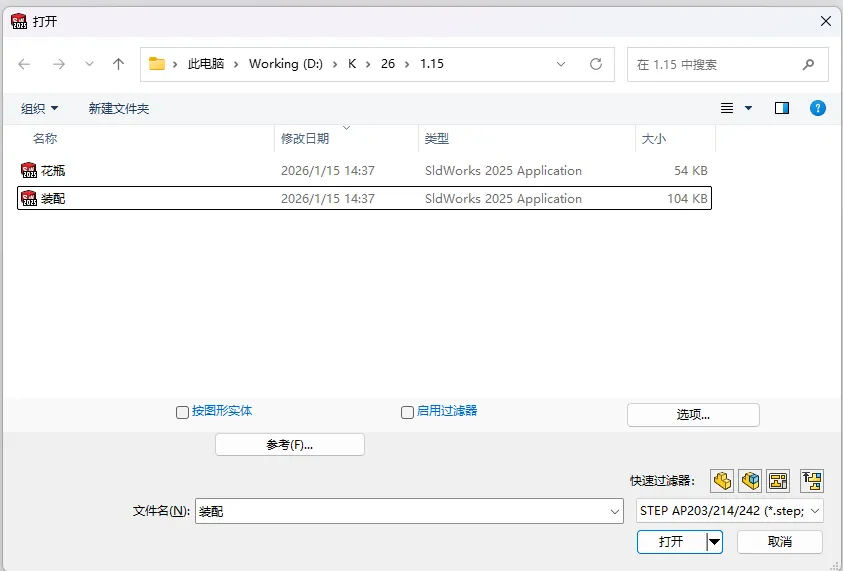The width and height of the screenshot is (843, 571).
Task: Click 装配 row's SldWorks 2025 Application type
Action: [x=503, y=198]
